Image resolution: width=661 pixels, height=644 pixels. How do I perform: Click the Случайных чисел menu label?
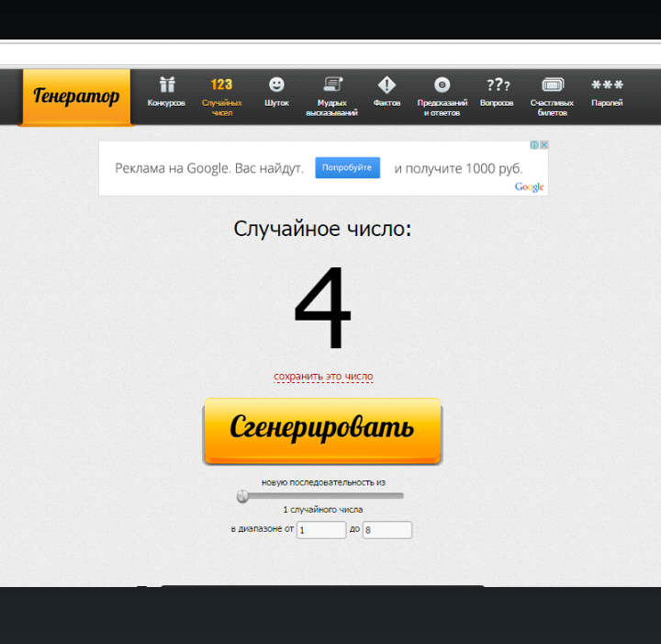[x=222, y=107]
